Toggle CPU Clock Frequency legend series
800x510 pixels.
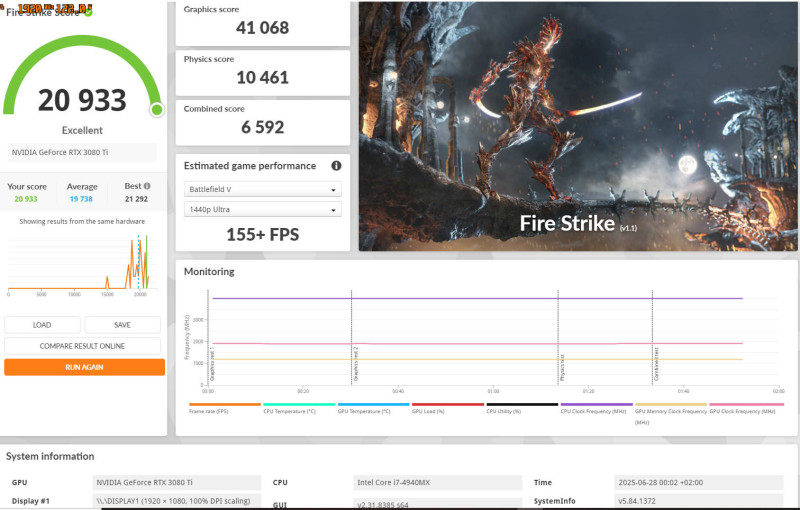pyautogui.click(x=596, y=408)
